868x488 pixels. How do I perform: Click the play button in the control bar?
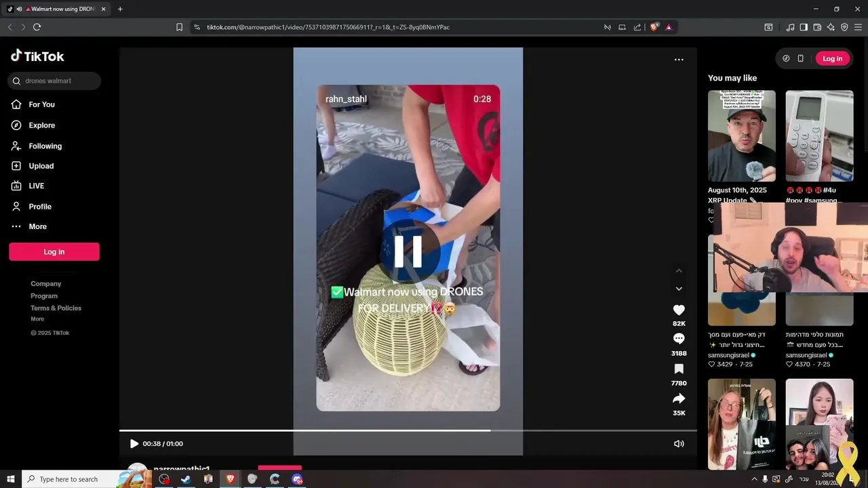point(134,444)
